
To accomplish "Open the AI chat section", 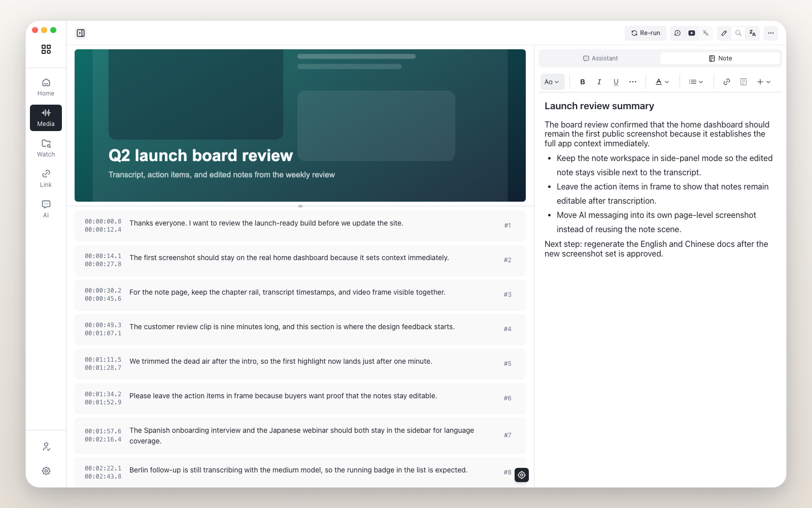I will click(x=46, y=209).
